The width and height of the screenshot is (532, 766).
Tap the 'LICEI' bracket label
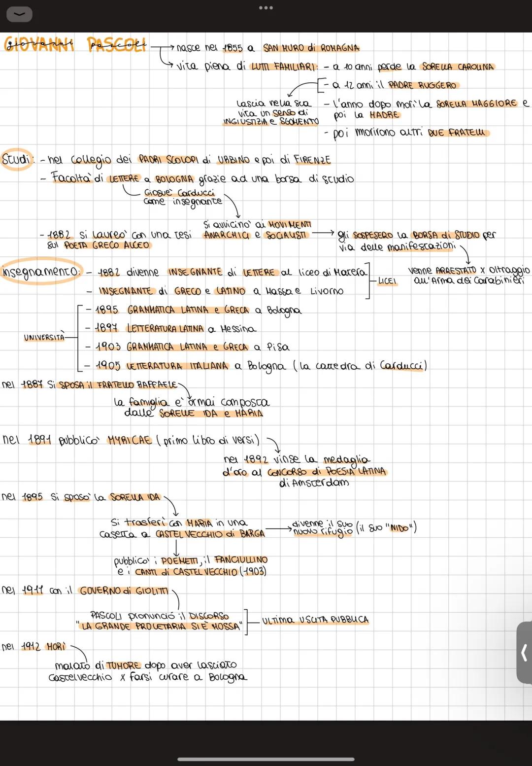click(x=387, y=281)
